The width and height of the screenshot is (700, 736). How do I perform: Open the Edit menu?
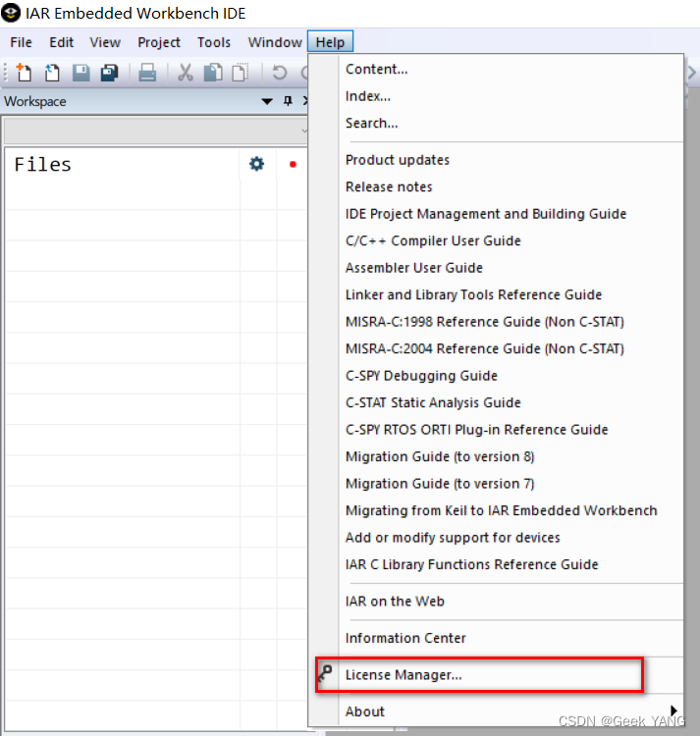(62, 42)
